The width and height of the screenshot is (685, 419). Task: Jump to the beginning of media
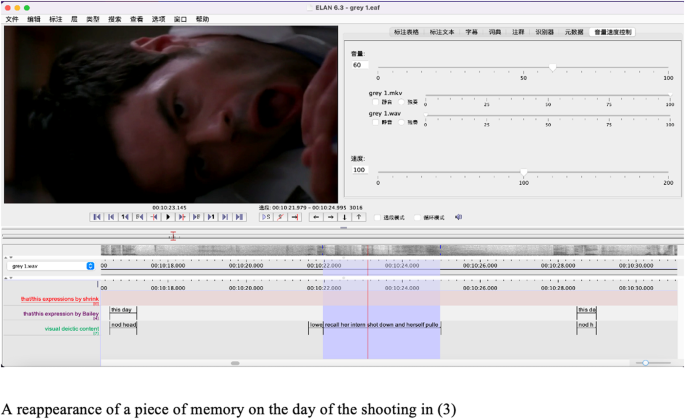coord(97,217)
